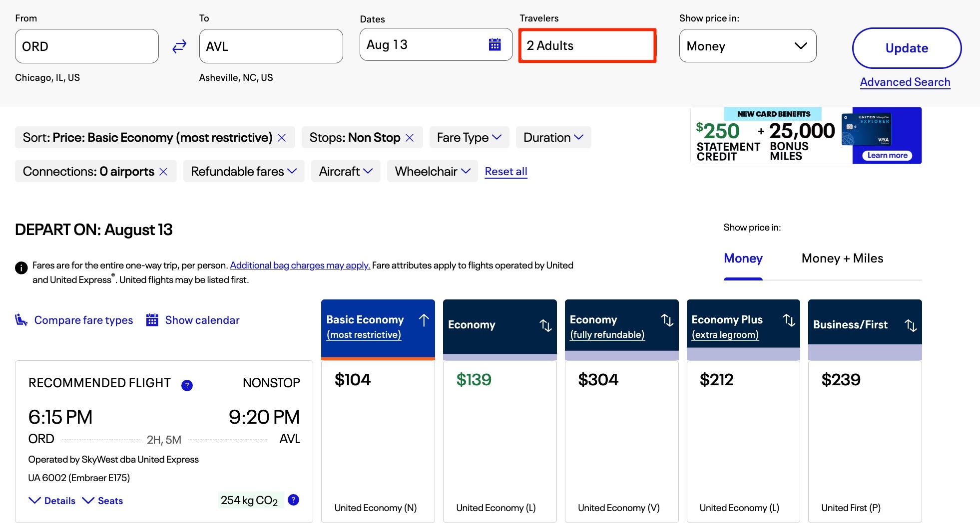980x529 pixels.
Task: Open the CO2 emissions help icon
Action: 294,500
